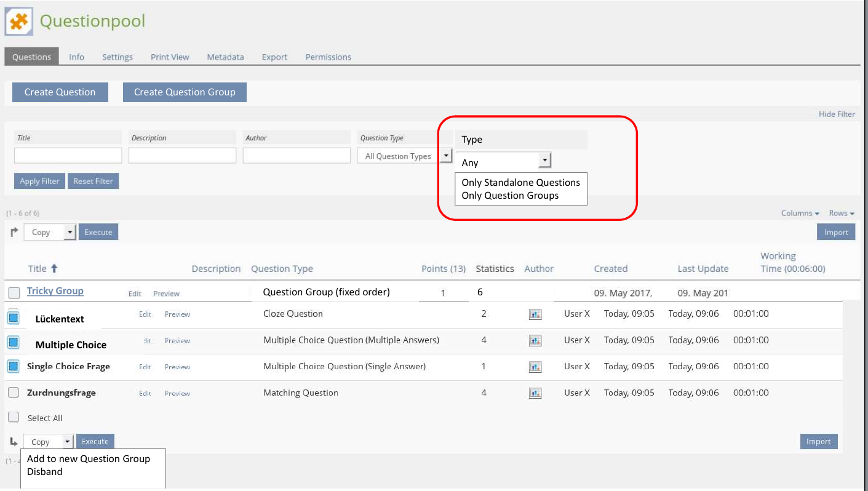Enable the Select All checkbox
868x491 pixels.
pyautogui.click(x=14, y=417)
